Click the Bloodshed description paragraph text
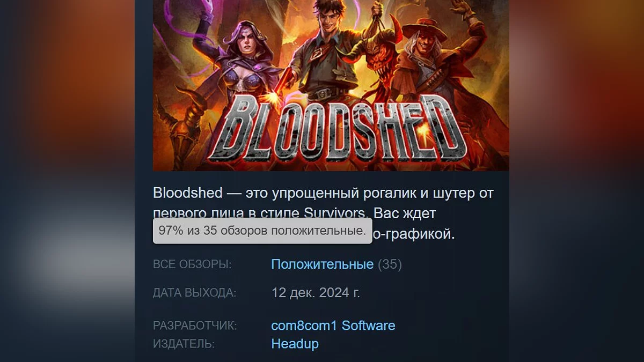The image size is (644, 362). click(323, 213)
